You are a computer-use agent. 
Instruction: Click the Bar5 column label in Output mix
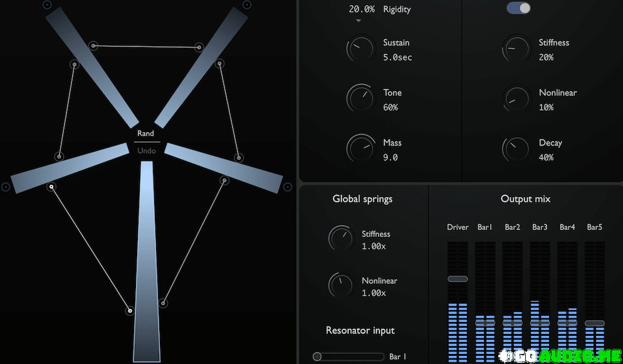click(595, 227)
